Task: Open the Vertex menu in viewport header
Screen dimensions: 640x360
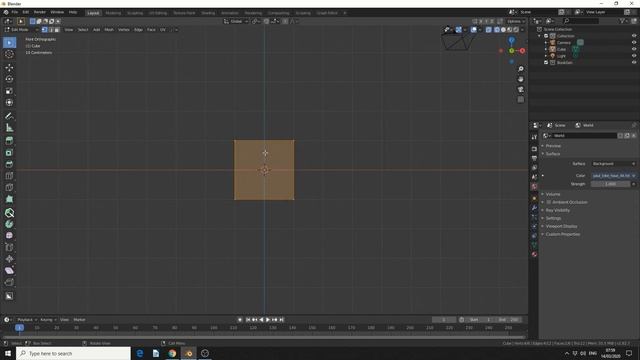Action: point(124,30)
